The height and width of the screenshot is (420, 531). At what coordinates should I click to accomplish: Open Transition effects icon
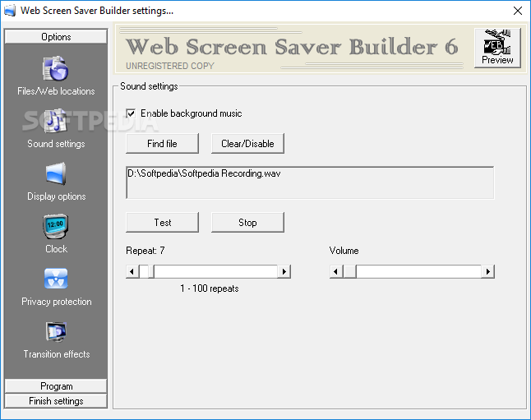56,331
